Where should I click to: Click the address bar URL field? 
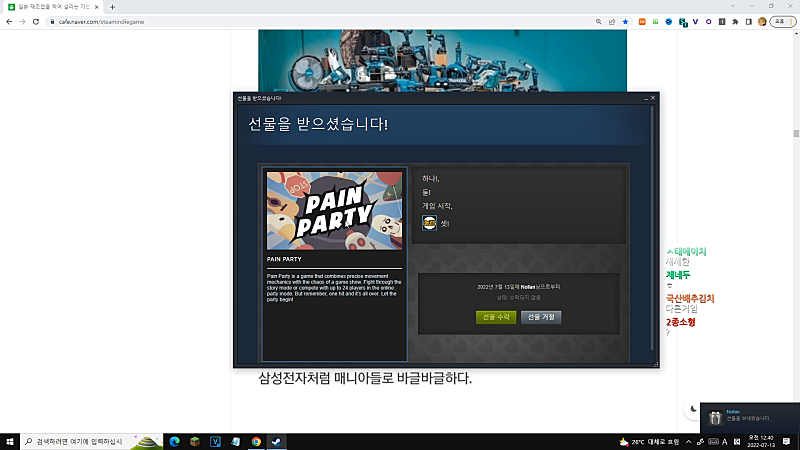(321, 22)
